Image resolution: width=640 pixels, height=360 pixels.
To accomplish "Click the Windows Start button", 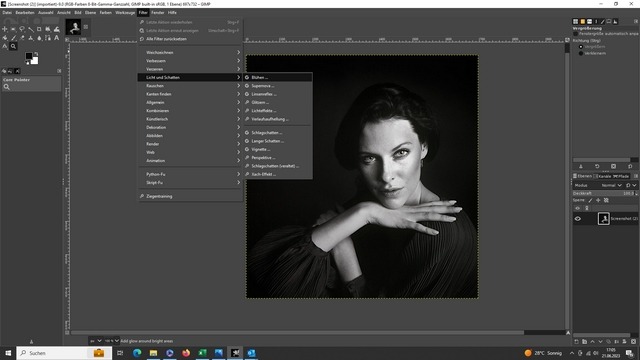I will click(x=8, y=353).
